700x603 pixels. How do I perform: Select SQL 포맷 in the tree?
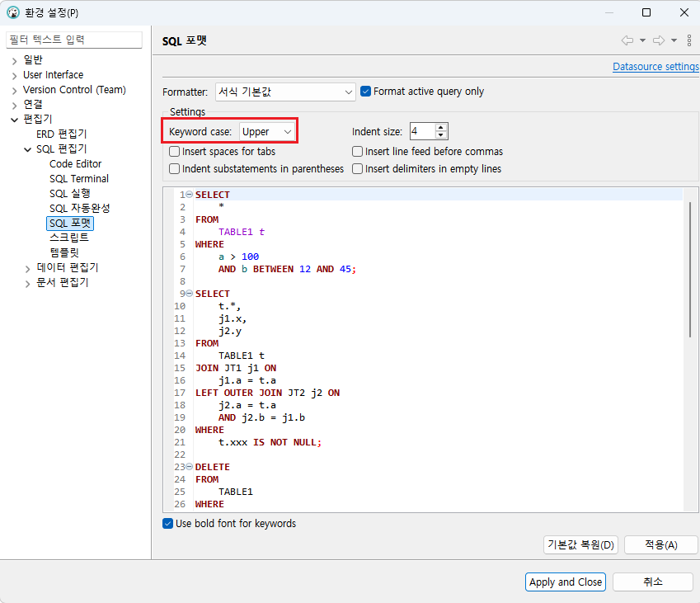(x=70, y=223)
